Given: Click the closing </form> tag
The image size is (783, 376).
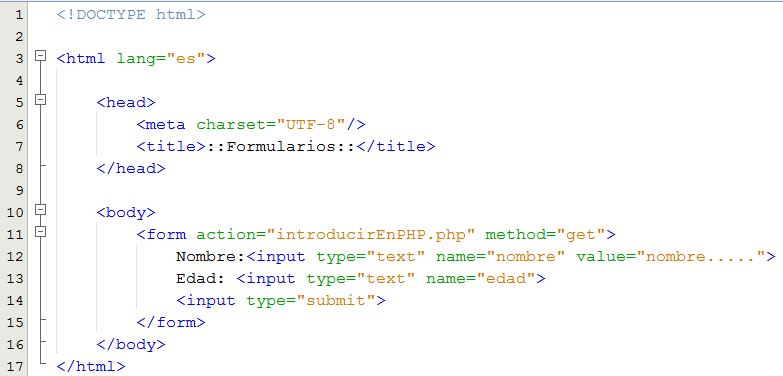Looking at the screenshot, I should pos(171,322).
